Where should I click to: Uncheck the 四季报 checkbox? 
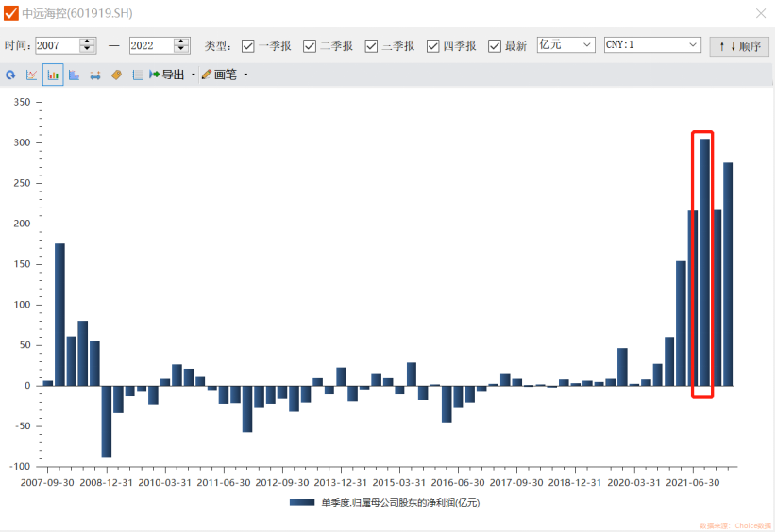coord(433,46)
